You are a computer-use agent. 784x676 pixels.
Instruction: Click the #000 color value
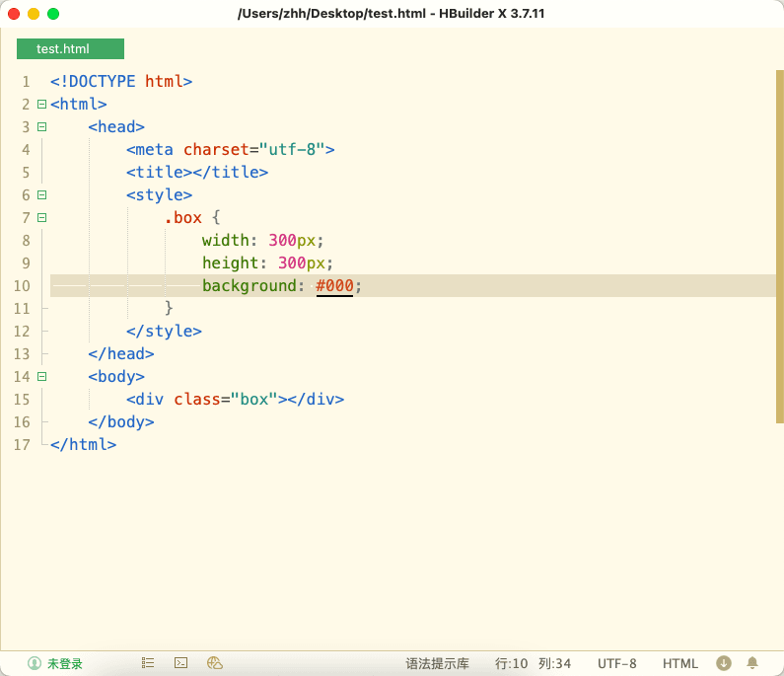(x=334, y=286)
